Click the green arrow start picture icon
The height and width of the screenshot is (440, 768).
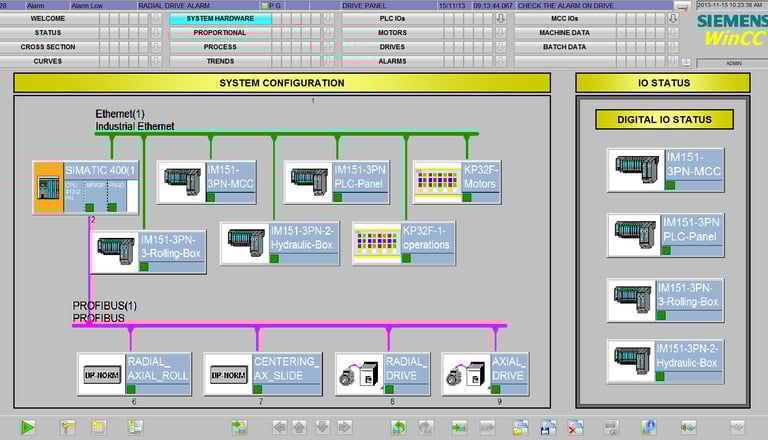click(x=239, y=427)
